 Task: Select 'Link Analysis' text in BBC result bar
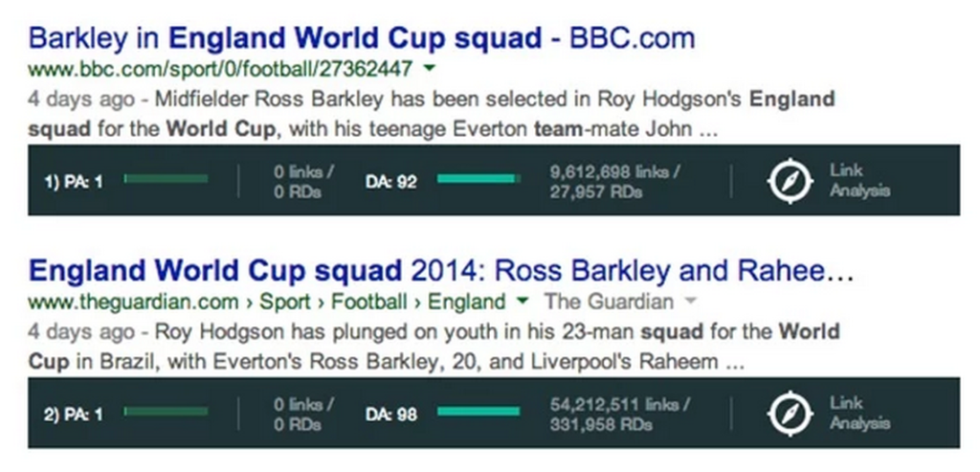tap(859, 181)
